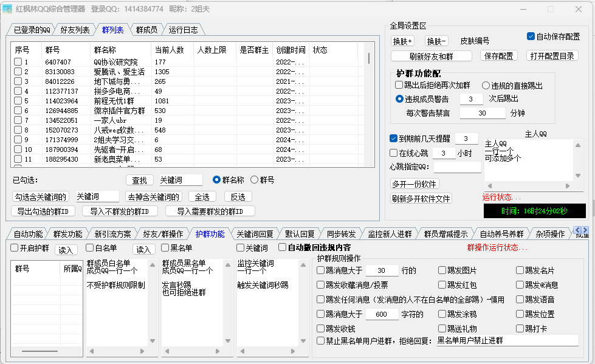Open the 运行日志 tab
595x364 pixels.
[x=183, y=30]
